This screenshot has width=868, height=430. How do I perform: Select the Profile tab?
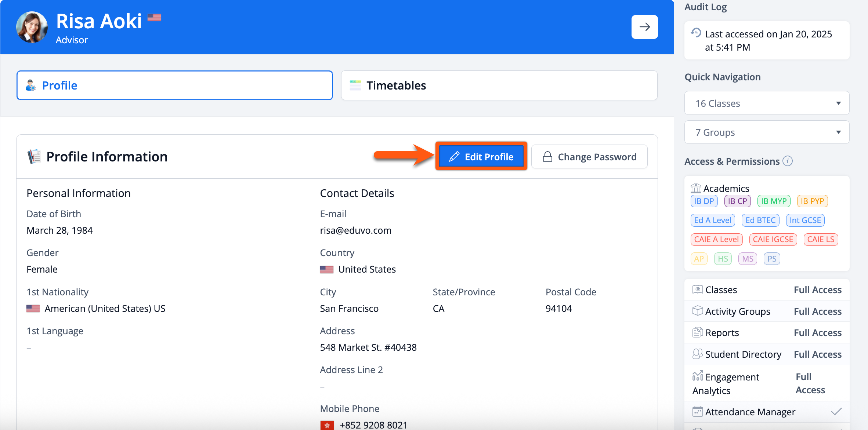click(175, 85)
